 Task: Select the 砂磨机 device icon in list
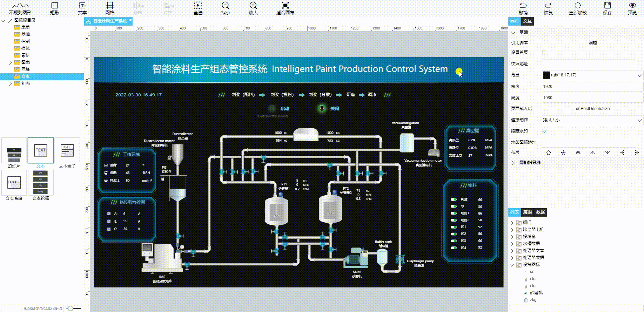[526, 293]
